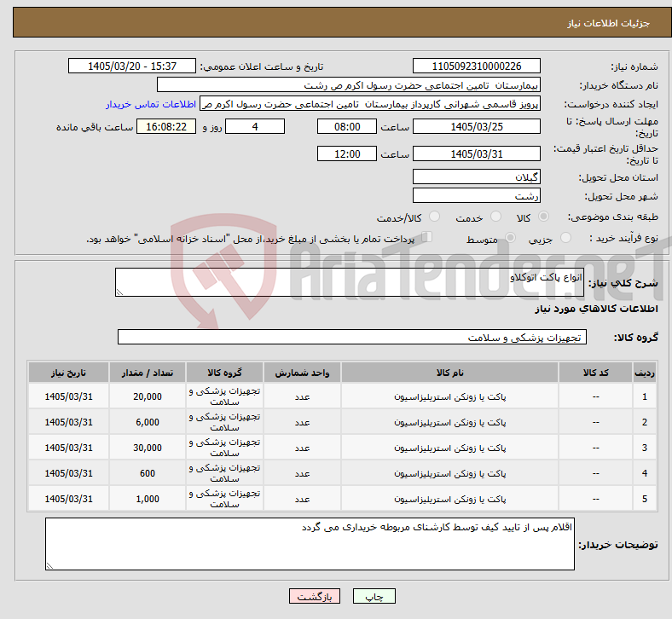The image size is (672, 619).
Task: Click the need date in row 4
Action: click(68, 473)
